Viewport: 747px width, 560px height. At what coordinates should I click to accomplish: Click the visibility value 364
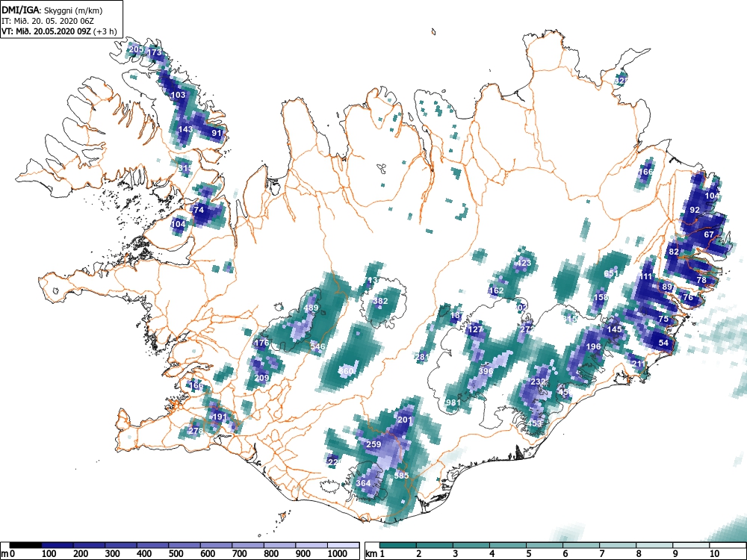click(x=363, y=483)
